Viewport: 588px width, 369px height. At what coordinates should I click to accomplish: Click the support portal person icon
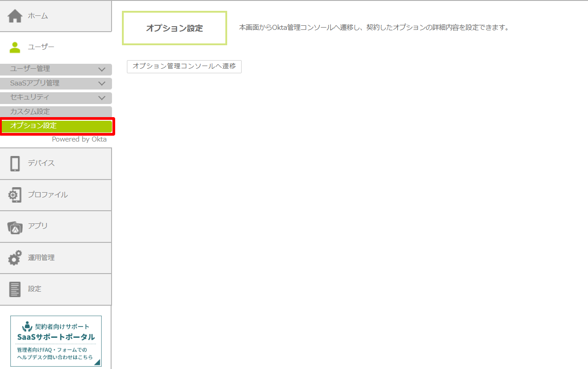click(28, 326)
